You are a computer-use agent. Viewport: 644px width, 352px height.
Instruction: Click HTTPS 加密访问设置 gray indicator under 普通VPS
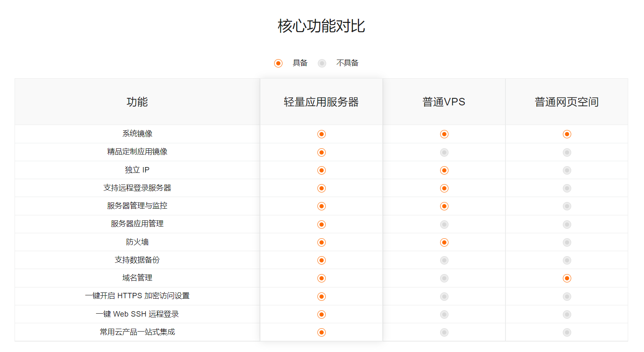tap(444, 297)
